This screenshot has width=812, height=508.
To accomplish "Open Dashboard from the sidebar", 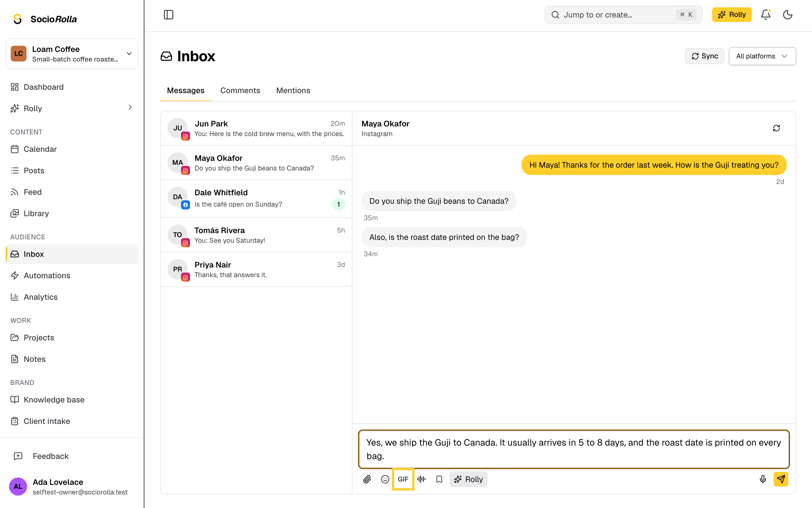I will point(72,87).
